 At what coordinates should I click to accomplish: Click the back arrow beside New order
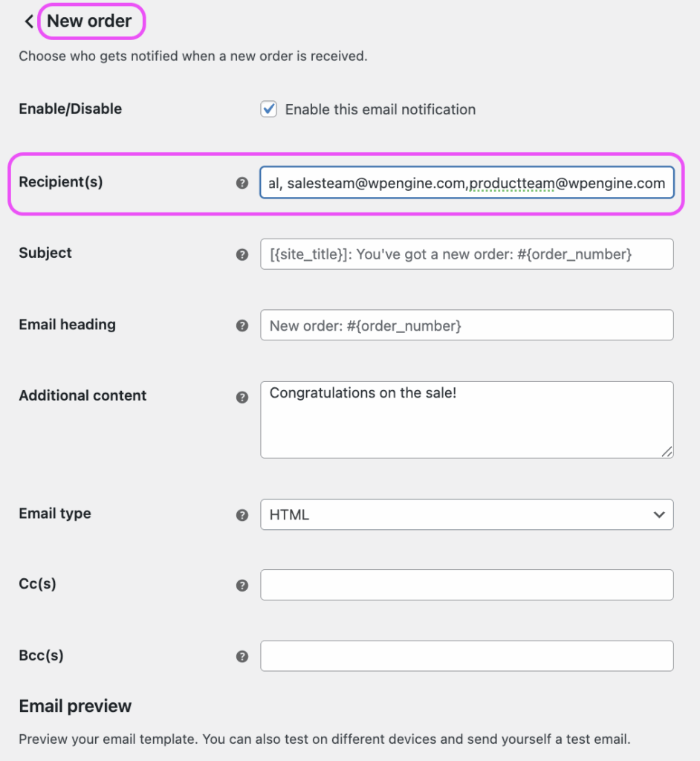[x=29, y=22]
